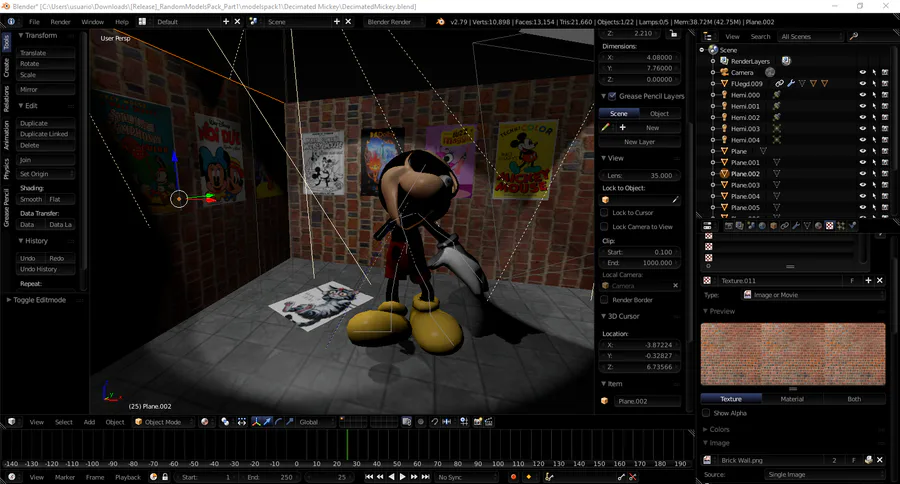Open the viewport shading sphere selector
The image size is (900, 484).
click(x=207, y=421)
